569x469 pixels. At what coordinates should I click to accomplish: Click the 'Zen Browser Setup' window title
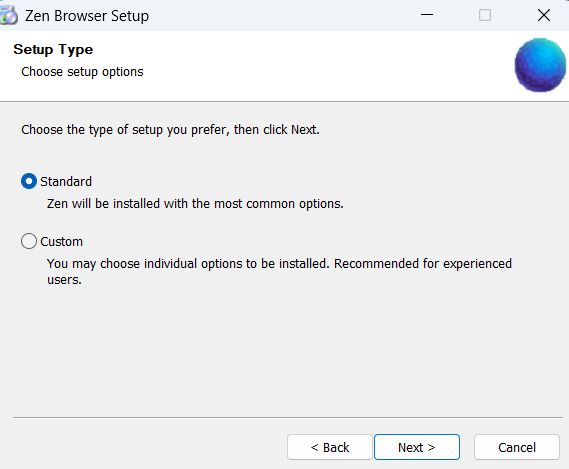pos(87,16)
